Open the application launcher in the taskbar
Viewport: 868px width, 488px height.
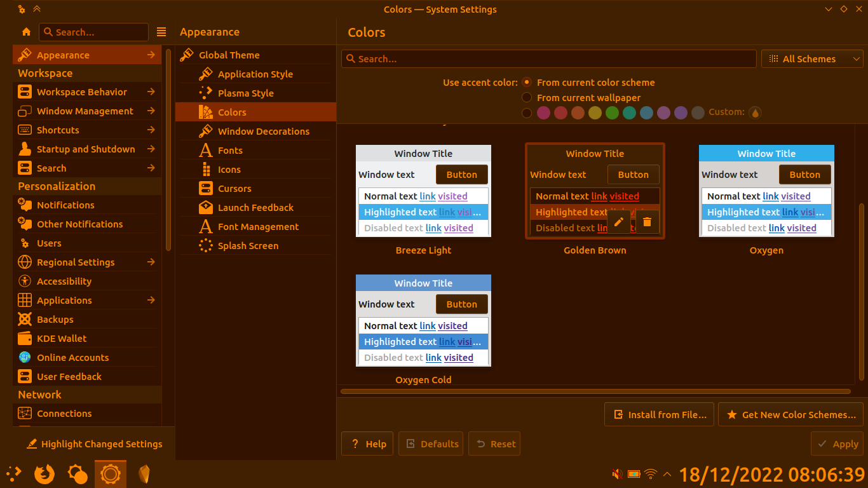point(13,474)
